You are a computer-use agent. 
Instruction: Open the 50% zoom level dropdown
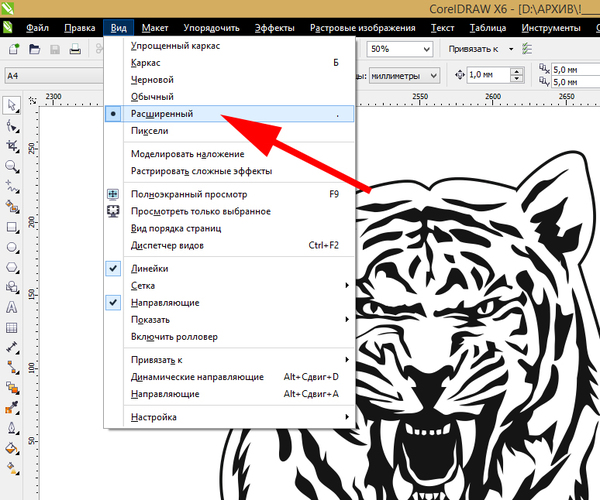428,49
